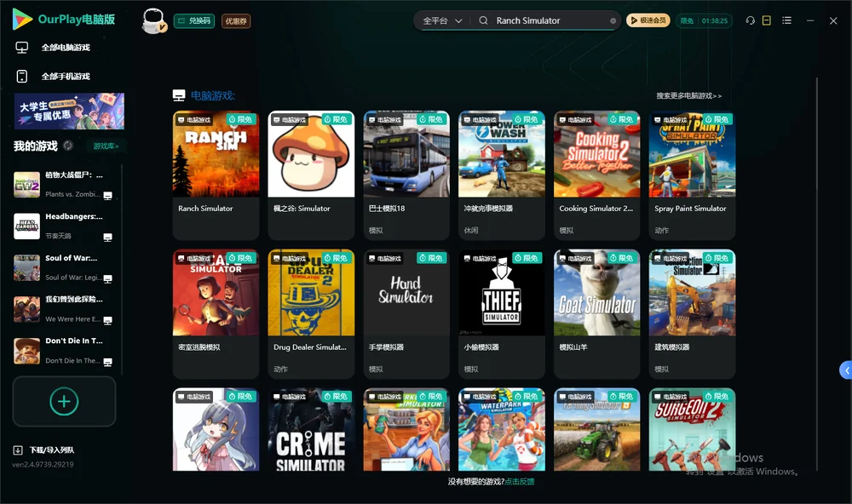Open Headbangers in my games list
852x504 pixels.
pyautogui.click(x=63, y=226)
